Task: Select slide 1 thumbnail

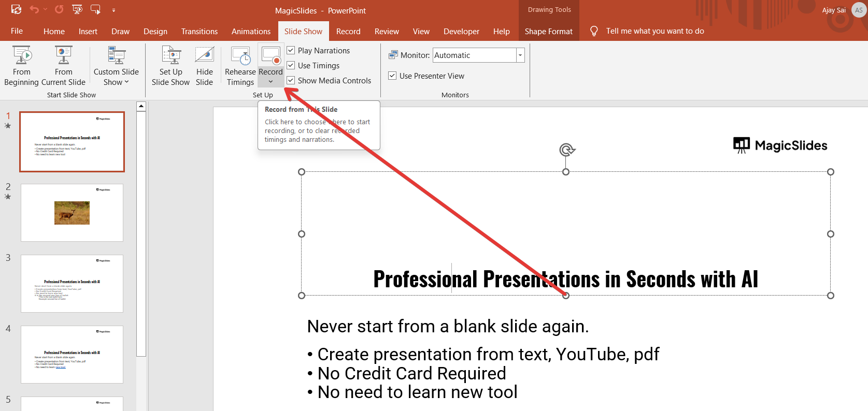Action: (72, 142)
